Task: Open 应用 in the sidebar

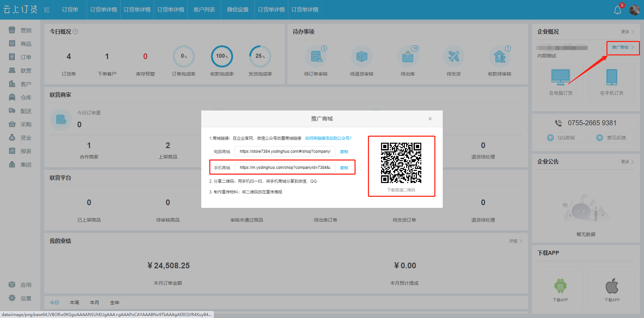Action: pos(20,285)
